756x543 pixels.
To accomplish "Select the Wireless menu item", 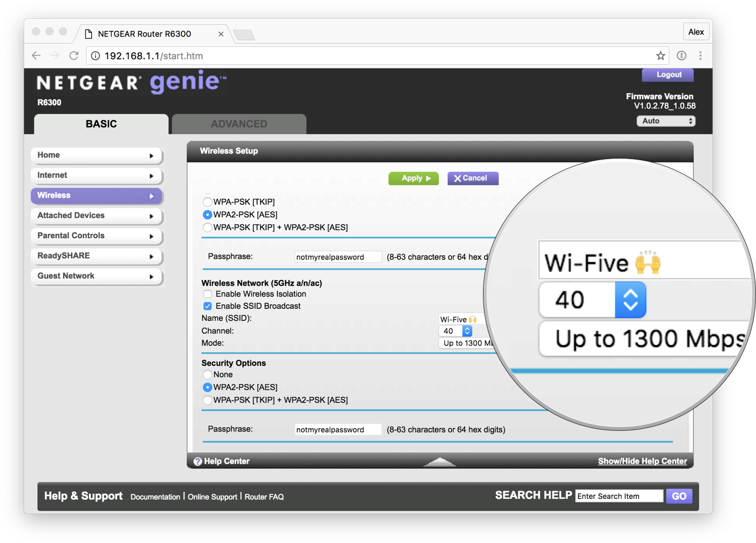I will coord(97,196).
